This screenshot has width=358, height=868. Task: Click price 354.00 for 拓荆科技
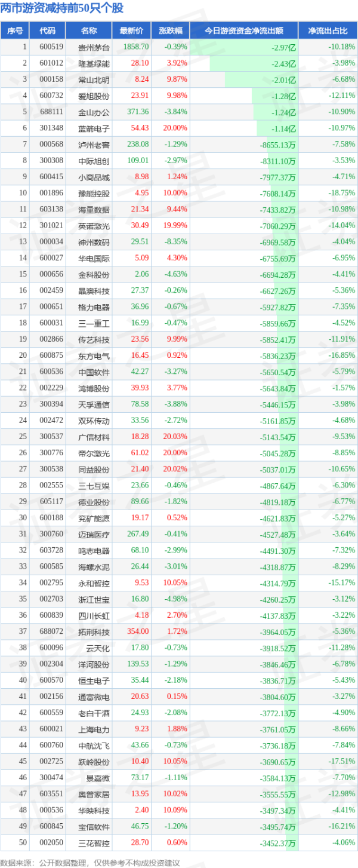point(138,631)
